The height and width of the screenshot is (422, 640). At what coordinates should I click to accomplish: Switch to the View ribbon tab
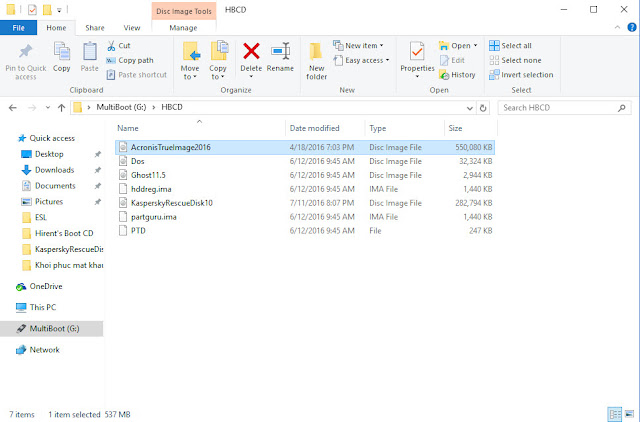pyautogui.click(x=132, y=28)
